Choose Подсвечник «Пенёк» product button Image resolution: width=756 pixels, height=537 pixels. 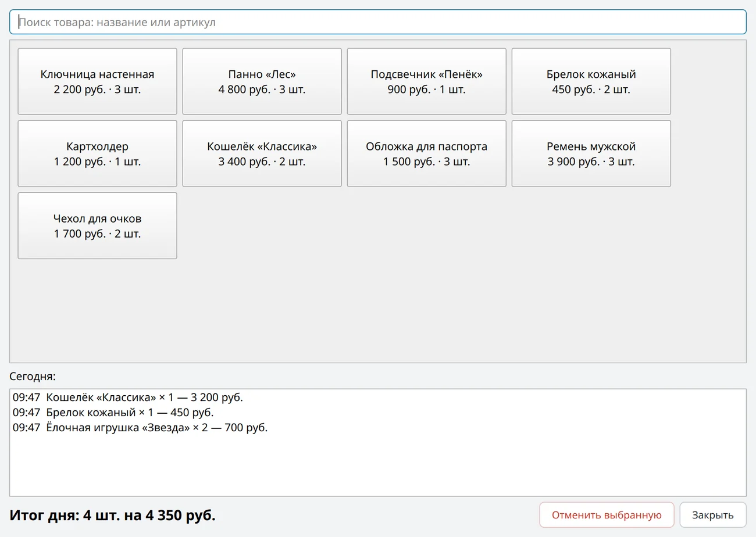[x=426, y=81]
